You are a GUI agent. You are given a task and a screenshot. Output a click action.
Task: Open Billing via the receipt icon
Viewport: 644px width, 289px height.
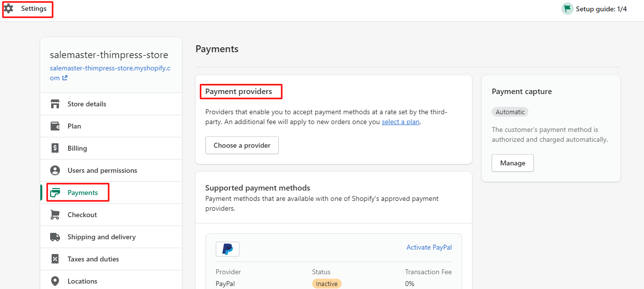click(x=56, y=148)
